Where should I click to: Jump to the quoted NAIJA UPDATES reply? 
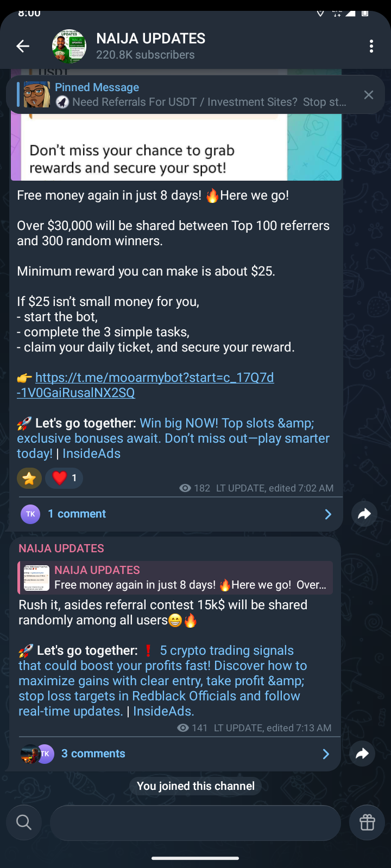pos(175,578)
